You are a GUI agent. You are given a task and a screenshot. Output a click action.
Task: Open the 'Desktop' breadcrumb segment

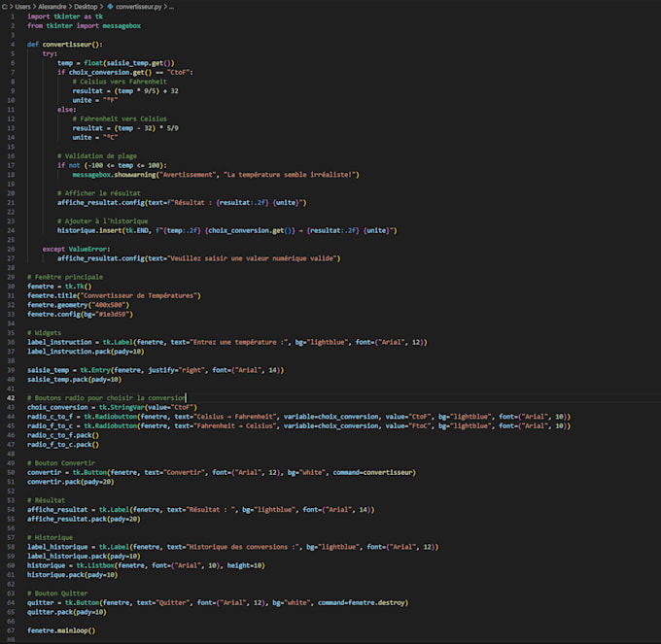[86, 7]
